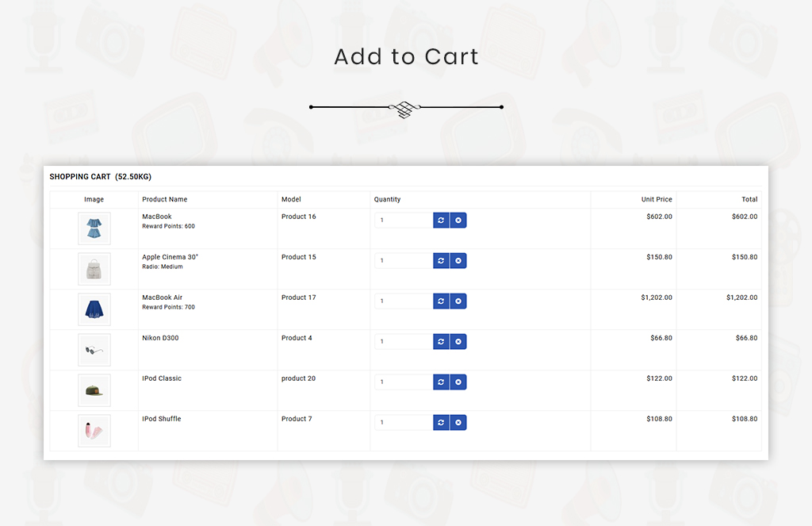This screenshot has height=526, width=812.
Task: Click model cell Product 7
Action: pos(297,419)
